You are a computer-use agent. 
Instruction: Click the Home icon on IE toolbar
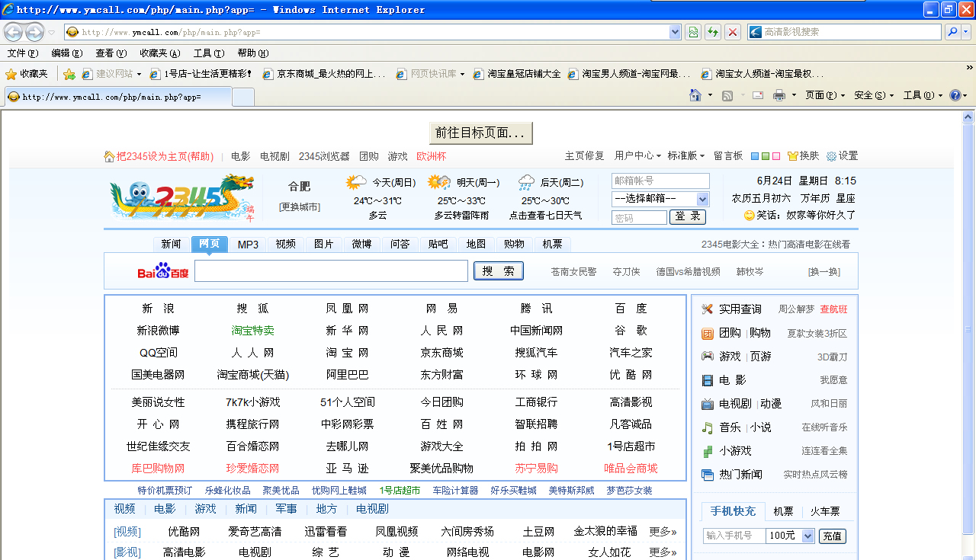point(693,94)
